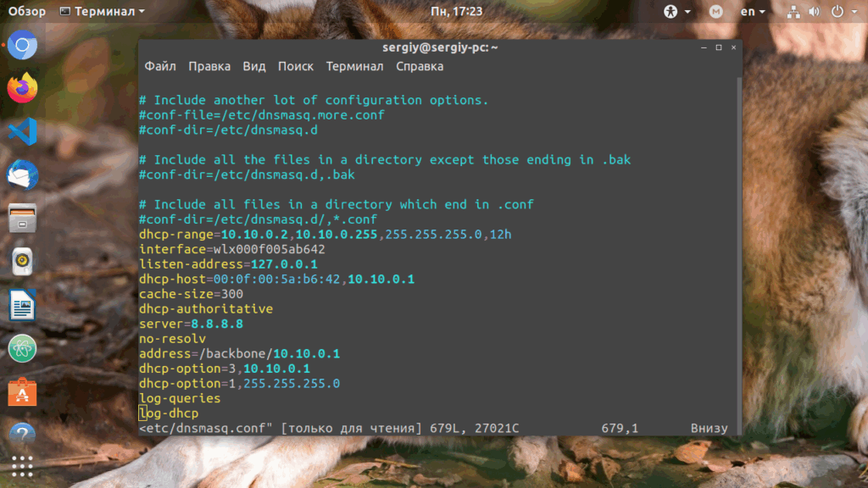Expand the en keyboard layout dropdown
This screenshot has width=868, height=488.
click(753, 11)
